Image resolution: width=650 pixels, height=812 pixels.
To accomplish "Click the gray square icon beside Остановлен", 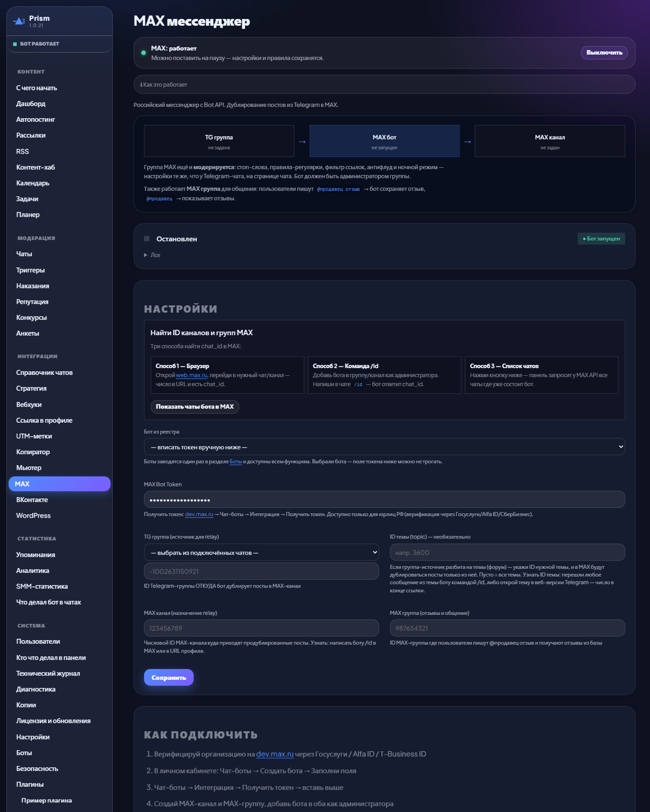I will click(x=147, y=239).
